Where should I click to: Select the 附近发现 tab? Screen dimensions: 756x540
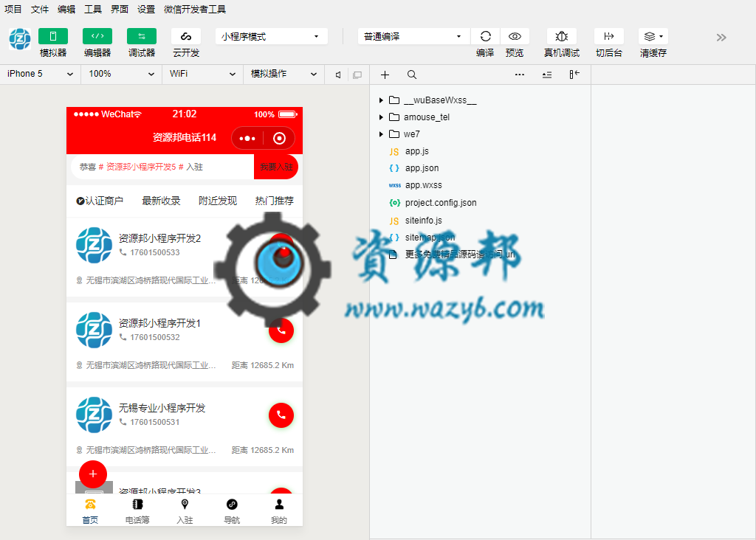click(x=218, y=201)
